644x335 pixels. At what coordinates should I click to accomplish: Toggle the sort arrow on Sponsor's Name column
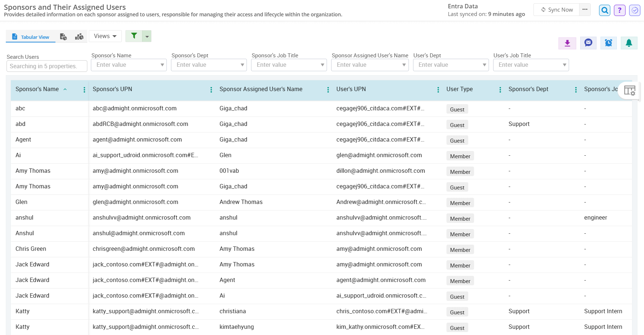click(x=65, y=89)
